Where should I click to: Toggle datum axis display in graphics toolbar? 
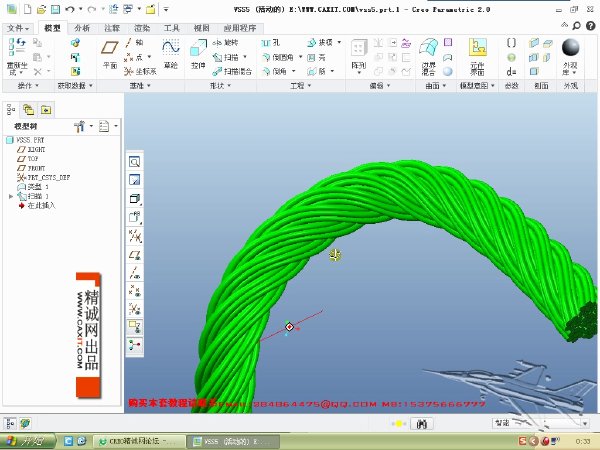click(x=135, y=273)
